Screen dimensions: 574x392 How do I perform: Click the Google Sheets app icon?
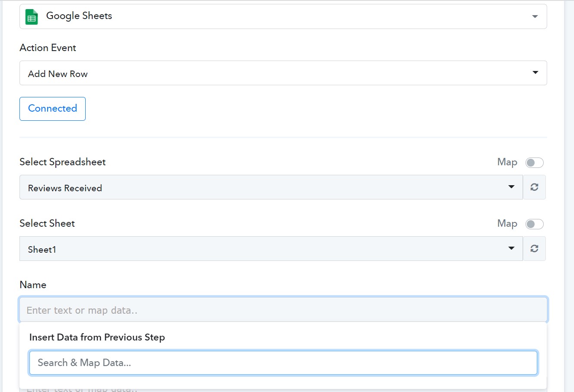click(32, 16)
